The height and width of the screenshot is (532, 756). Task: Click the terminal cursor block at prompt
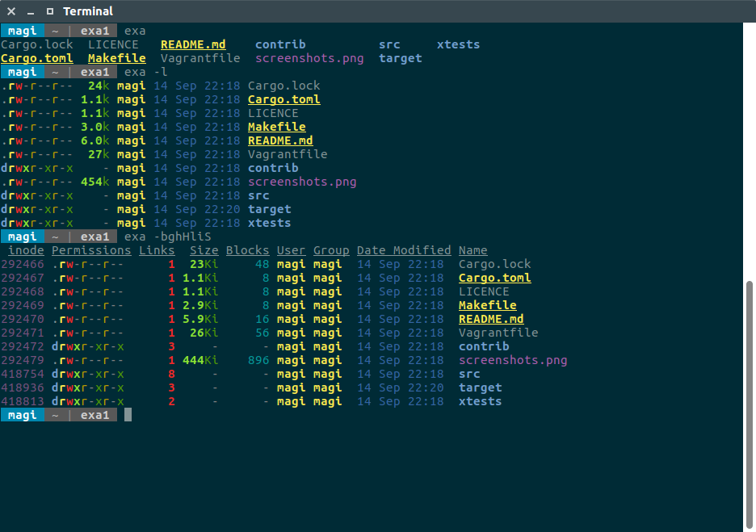pyautogui.click(x=128, y=415)
